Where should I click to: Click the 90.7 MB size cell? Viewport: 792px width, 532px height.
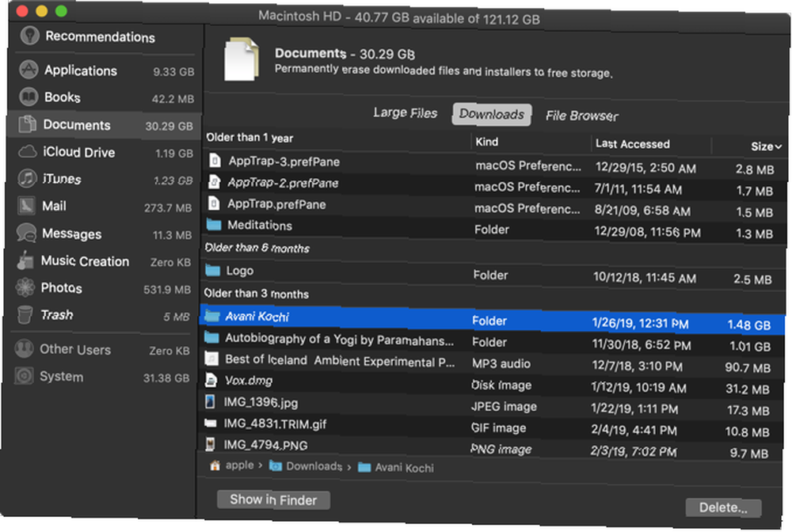pyautogui.click(x=748, y=367)
